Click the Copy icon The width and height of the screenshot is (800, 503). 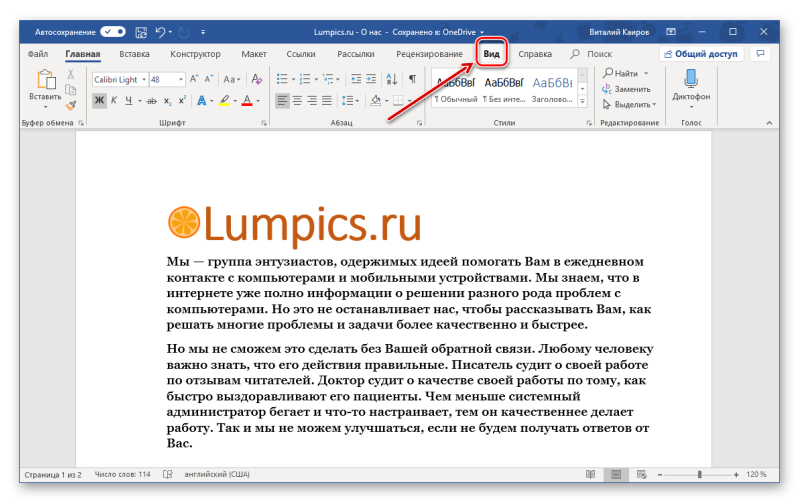tap(70, 90)
